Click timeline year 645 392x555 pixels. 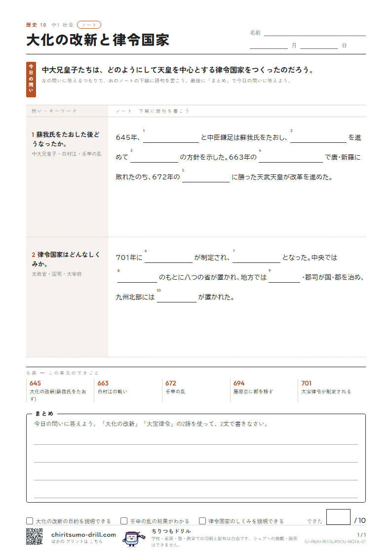(35, 384)
